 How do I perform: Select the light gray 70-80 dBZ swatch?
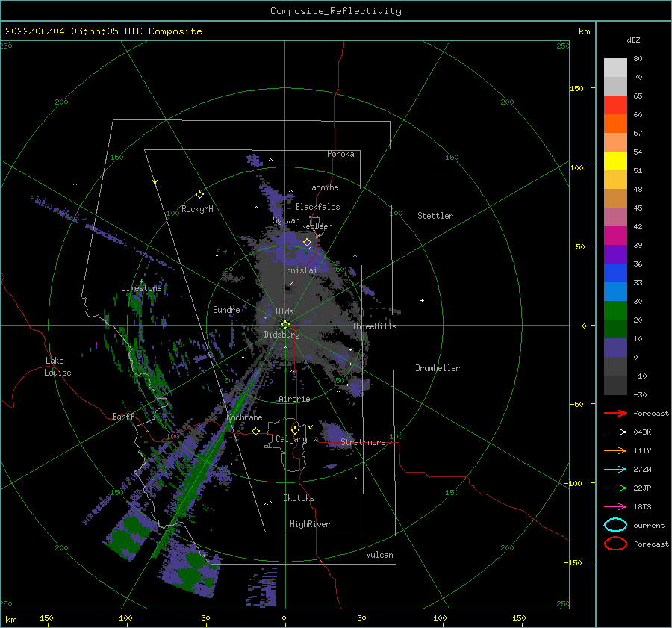pos(615,68)
